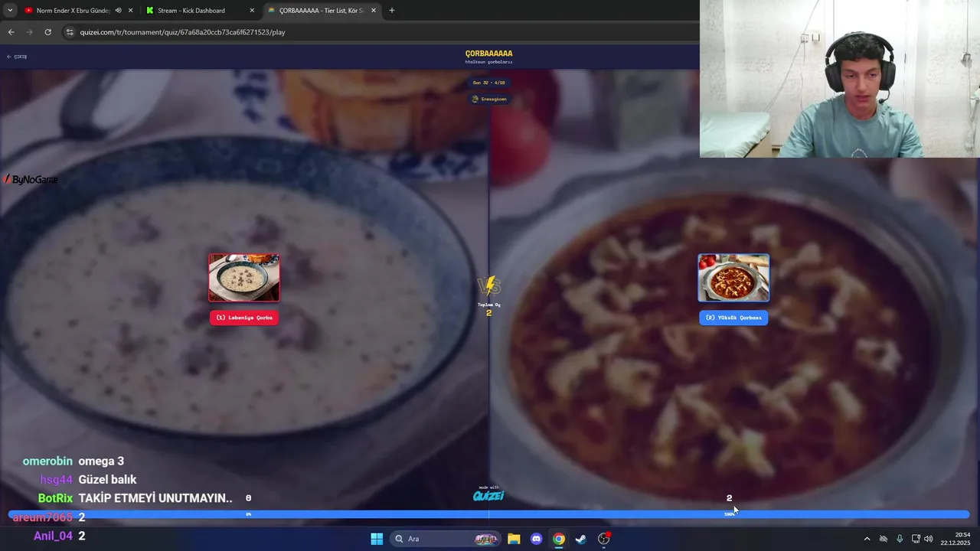Vote for the (S) Lebeniye Çorba button
This screenshot has width=980, height=551.
tap(244, 318)
